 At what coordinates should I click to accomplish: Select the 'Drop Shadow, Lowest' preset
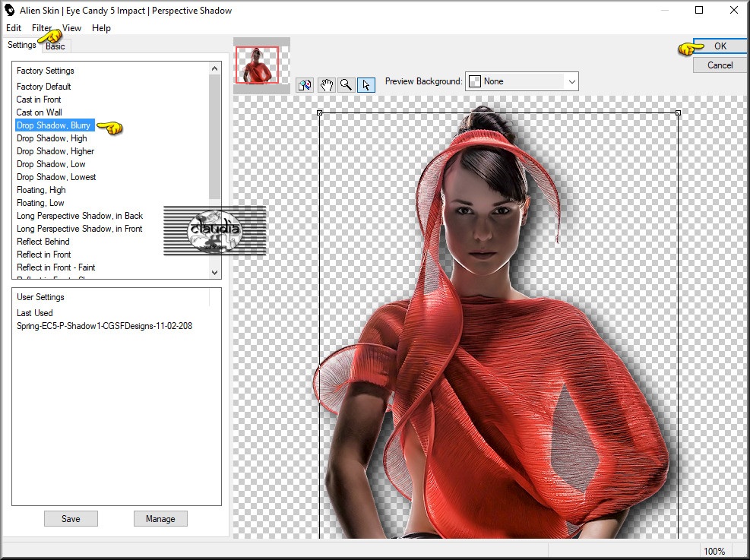point(56,177)
